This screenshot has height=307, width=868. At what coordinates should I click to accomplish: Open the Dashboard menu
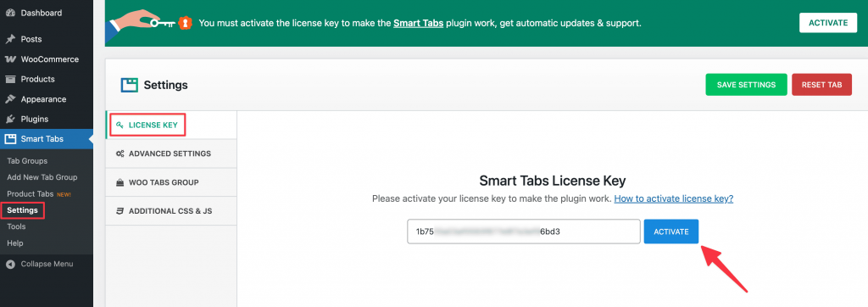coord(47,12)
